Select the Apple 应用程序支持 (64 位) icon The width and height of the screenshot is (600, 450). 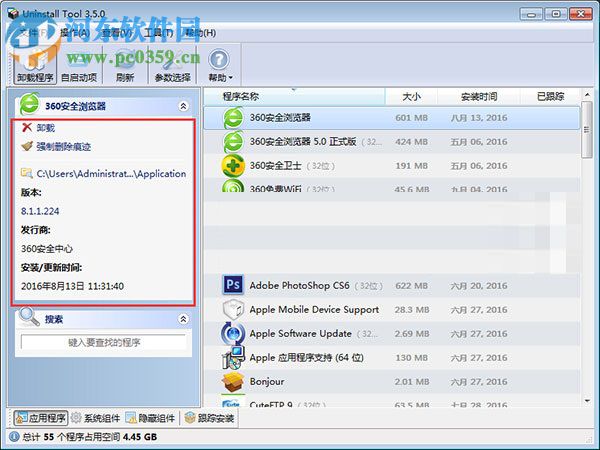(x=233, y=357)
